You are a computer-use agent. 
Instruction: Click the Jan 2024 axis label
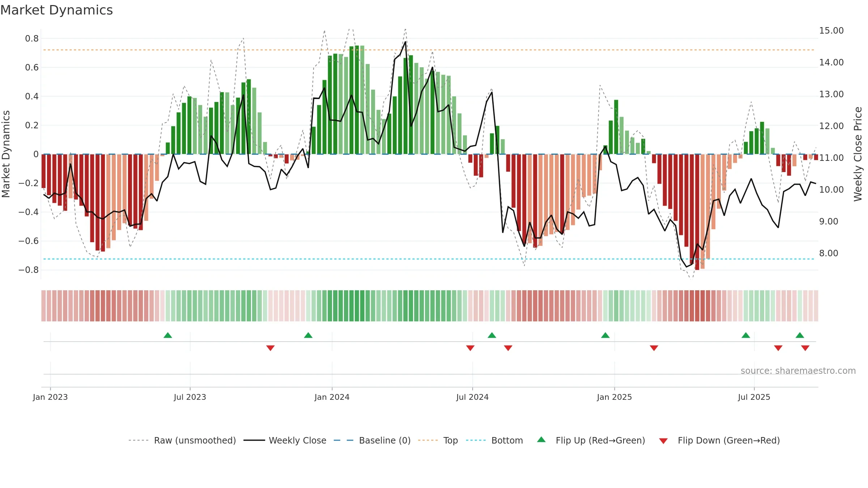point(332,397)
